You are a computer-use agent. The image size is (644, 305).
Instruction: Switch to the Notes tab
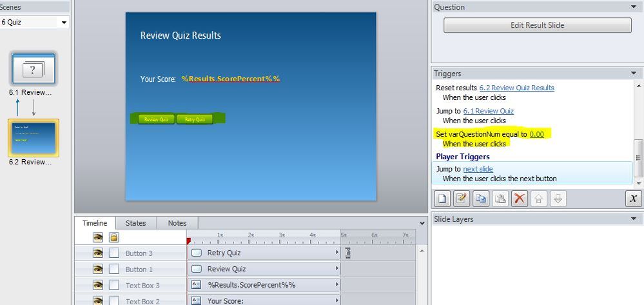pos(177,223)
